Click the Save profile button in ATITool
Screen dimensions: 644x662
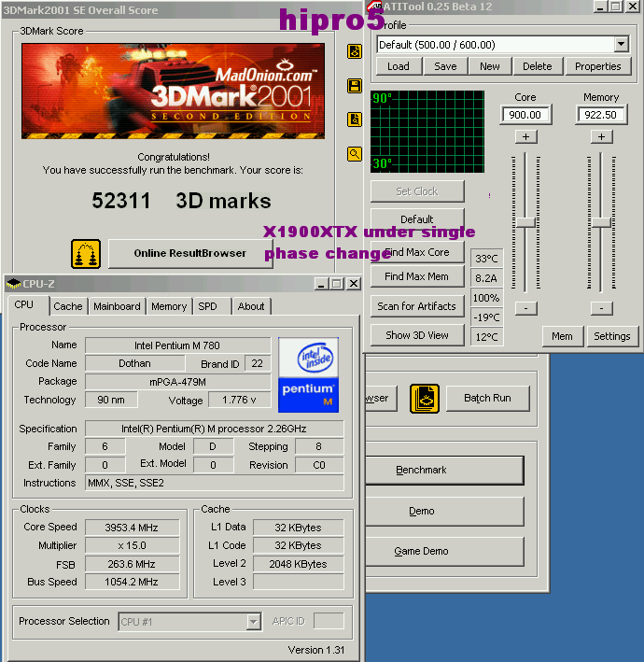click(445, 66)
